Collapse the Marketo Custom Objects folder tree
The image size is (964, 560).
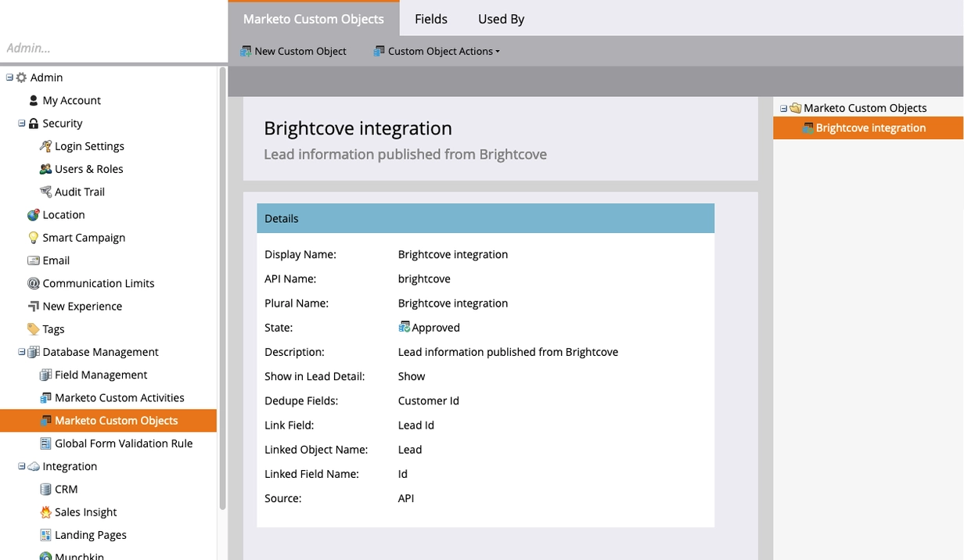(784, 108)
